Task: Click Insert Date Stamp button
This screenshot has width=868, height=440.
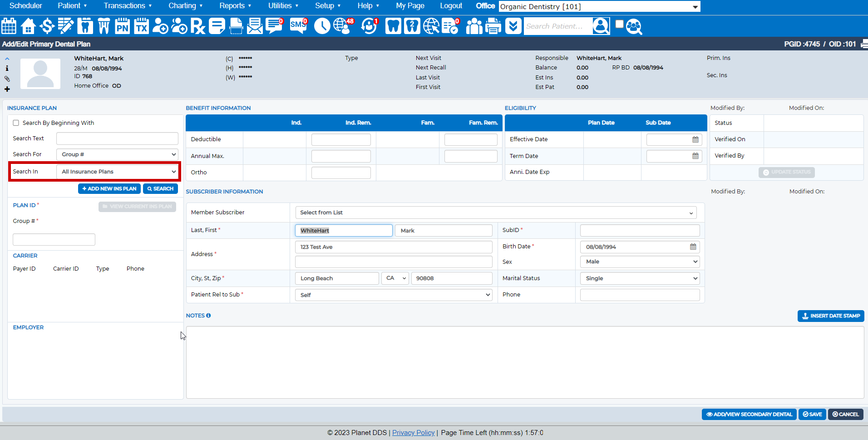Action: click(830, 316)
